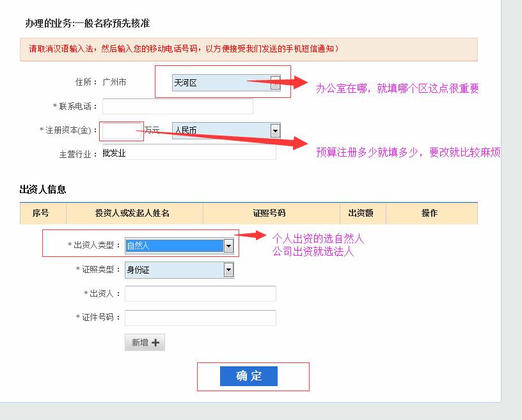The height and width of the screenshot is (420, 522).
Task: Click the 注册资本 capital amount input field
Action: (123, 130)
